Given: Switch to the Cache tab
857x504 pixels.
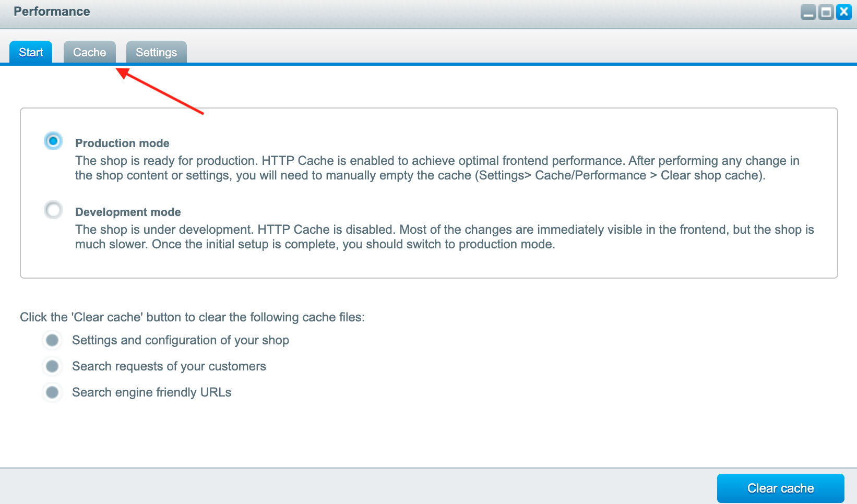Looking at the screenshot, I should [x=89, y=52].
